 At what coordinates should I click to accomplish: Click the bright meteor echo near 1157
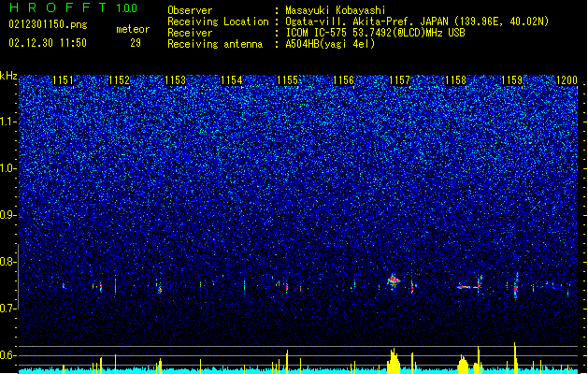pyautogui.click(x=393, y=280)
